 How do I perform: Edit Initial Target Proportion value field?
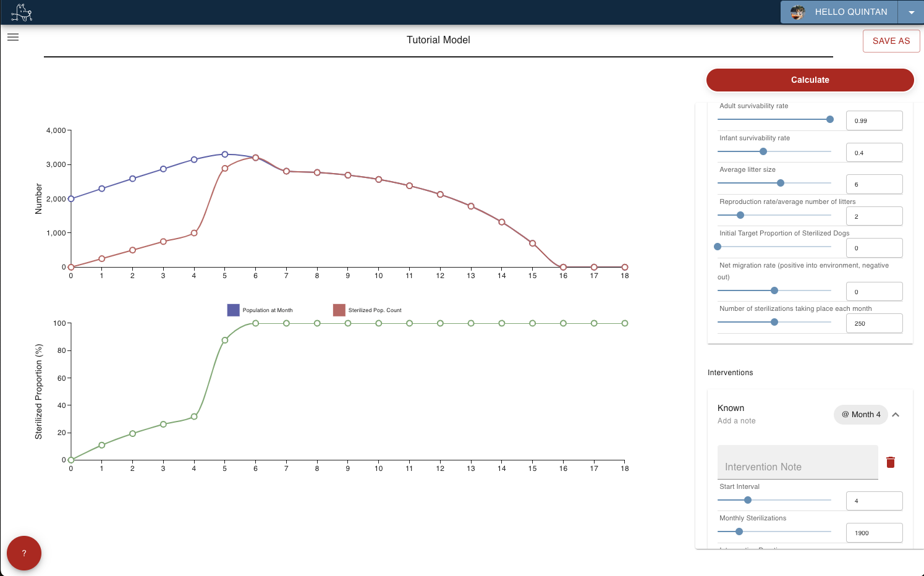[874, 248]
